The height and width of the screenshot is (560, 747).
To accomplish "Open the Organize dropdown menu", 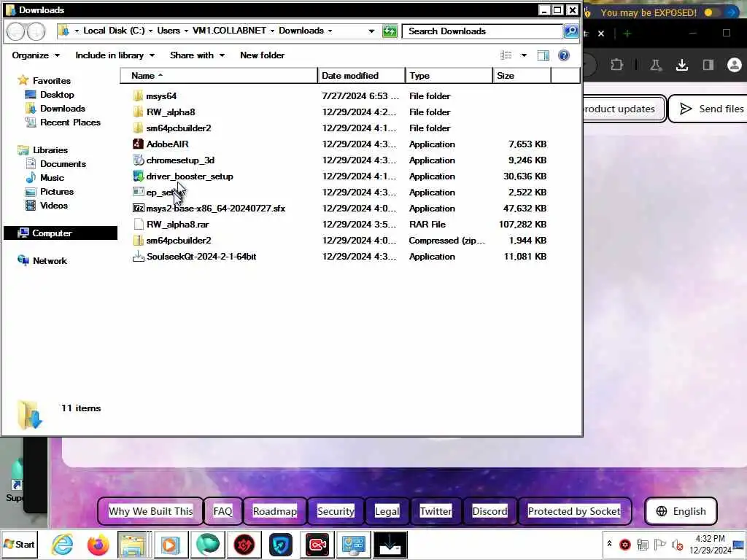I will click(36, 55).
